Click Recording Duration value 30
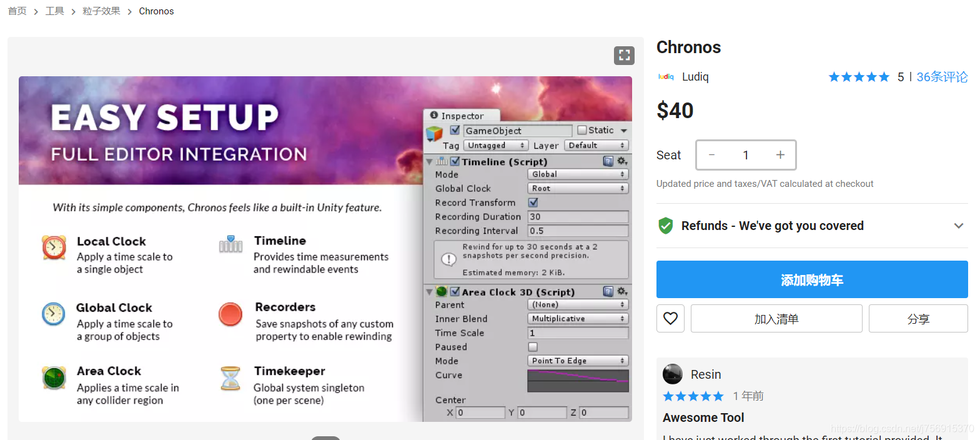Image resolution: width=980 pixels, height=440 pixels. point(578,217)
